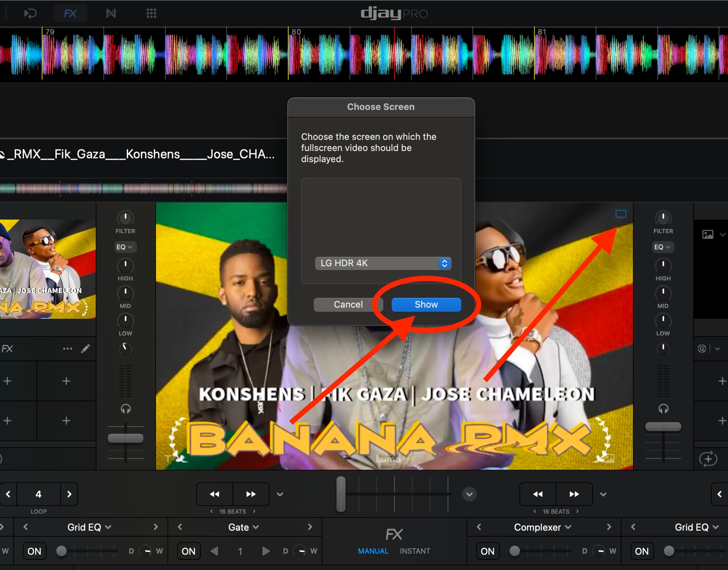Open the left FX three-dots menu

(67, 349)
